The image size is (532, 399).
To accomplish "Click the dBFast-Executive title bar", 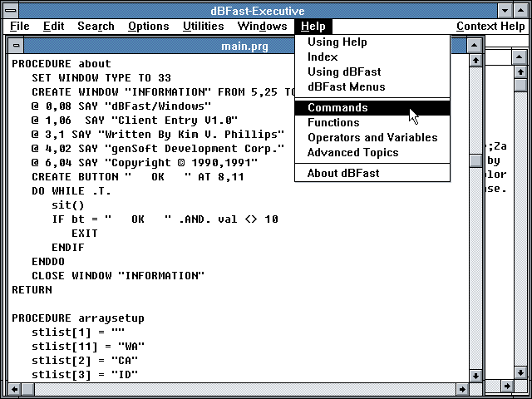I will click(258, 11).
